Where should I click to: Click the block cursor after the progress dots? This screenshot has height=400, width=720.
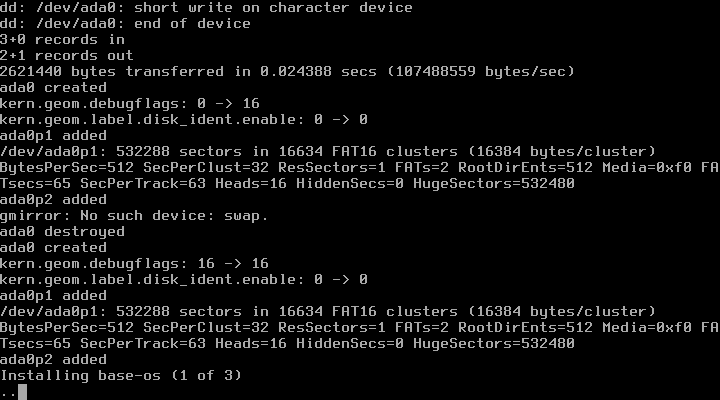point(22,392)
